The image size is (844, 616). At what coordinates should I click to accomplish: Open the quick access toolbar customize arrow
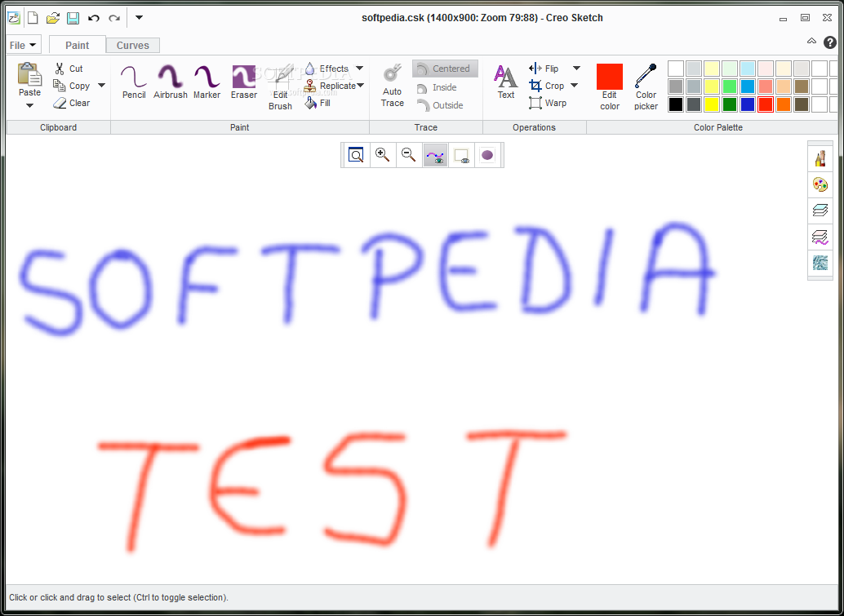pyautogui.click(x=139, y=18)
